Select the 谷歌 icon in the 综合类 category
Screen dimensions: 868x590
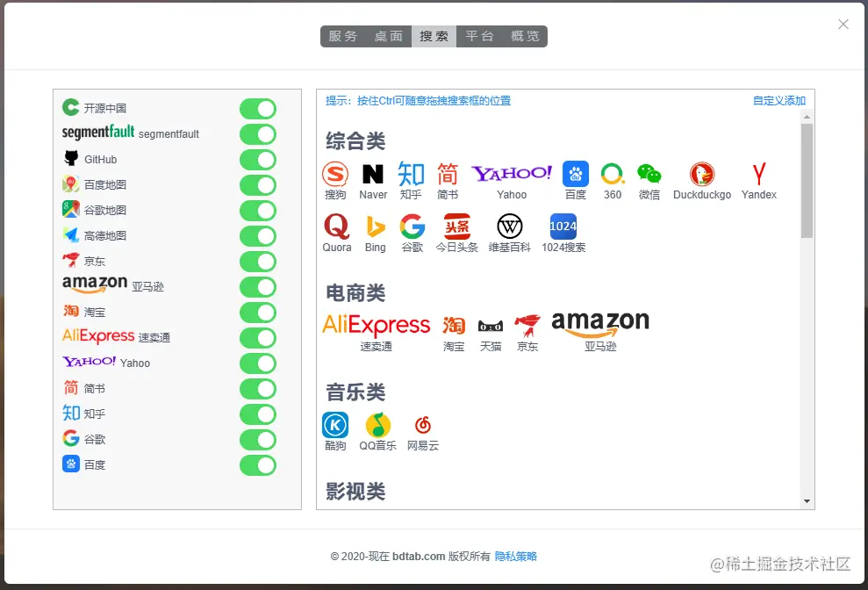[412, 227]
